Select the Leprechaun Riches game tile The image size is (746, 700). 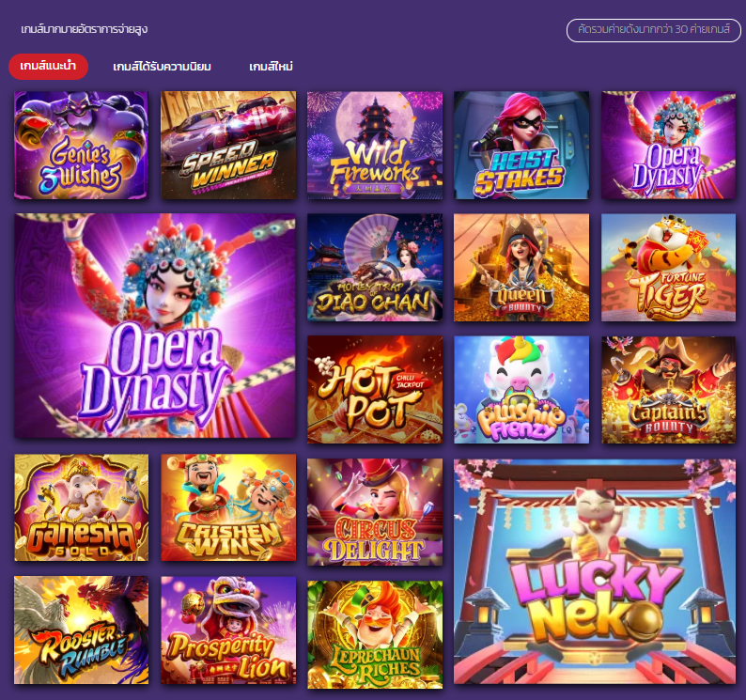pyautogui.click(x=375, y=635)
